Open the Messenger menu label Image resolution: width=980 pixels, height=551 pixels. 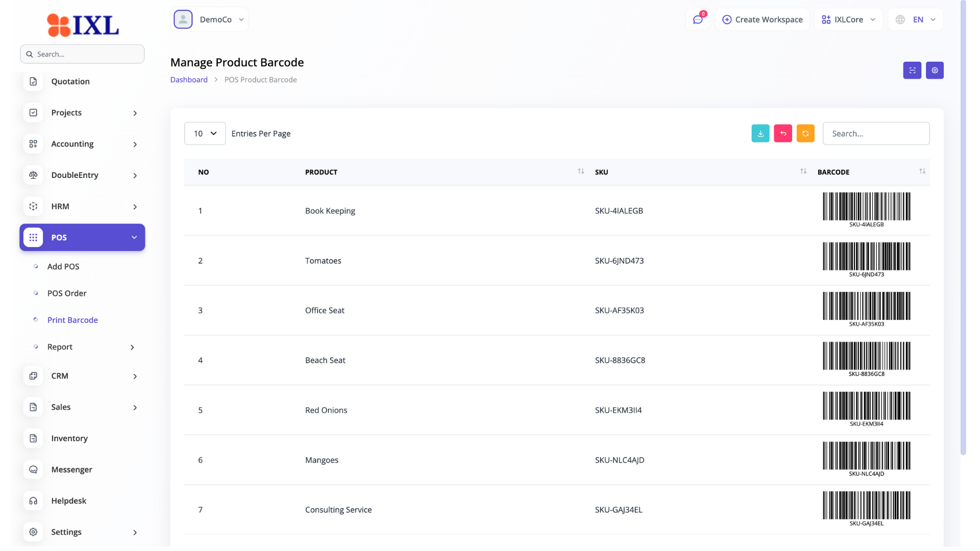71,469
